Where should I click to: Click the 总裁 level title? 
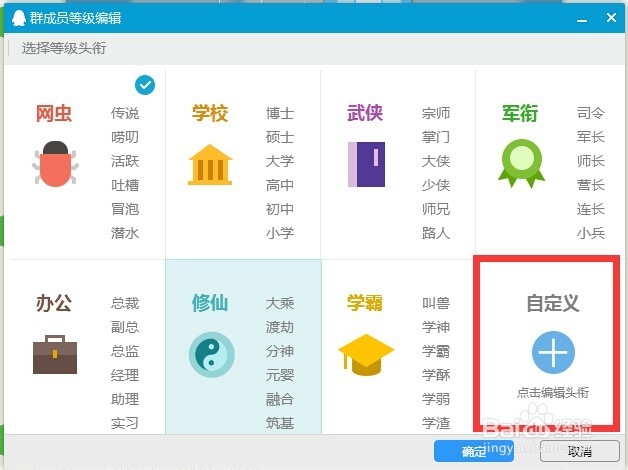point(125,303)
